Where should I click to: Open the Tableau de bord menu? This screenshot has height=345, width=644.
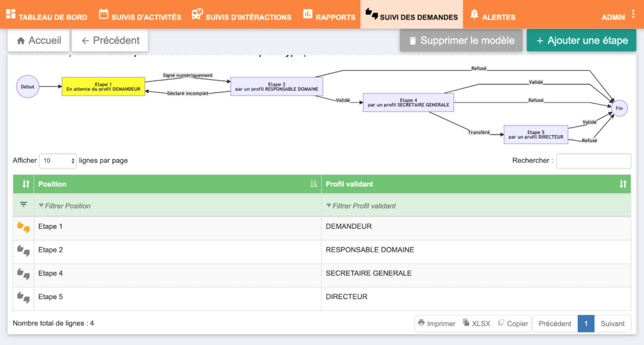click(x=47, y=15)
